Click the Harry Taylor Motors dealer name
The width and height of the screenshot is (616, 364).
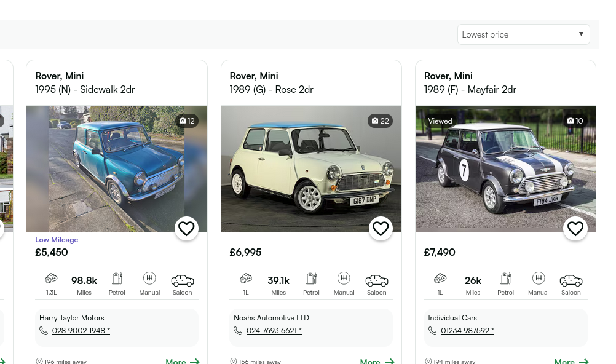[x=71, y=318]
